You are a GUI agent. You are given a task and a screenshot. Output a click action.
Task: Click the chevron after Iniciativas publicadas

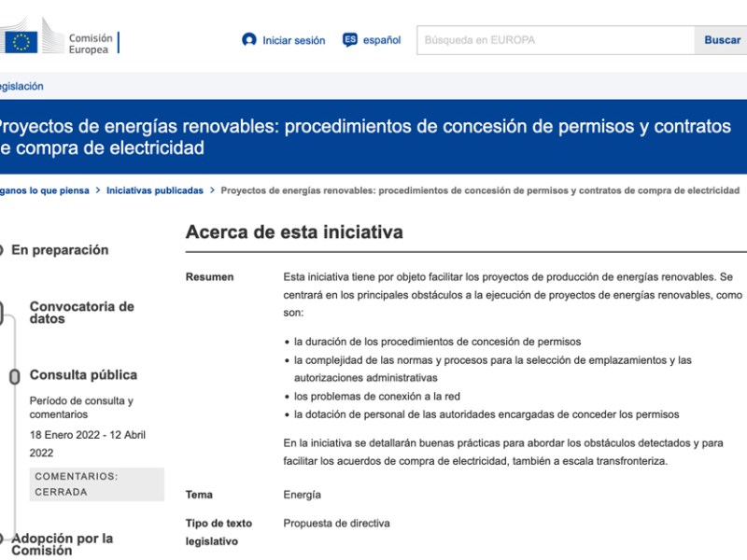coord(212,190)
